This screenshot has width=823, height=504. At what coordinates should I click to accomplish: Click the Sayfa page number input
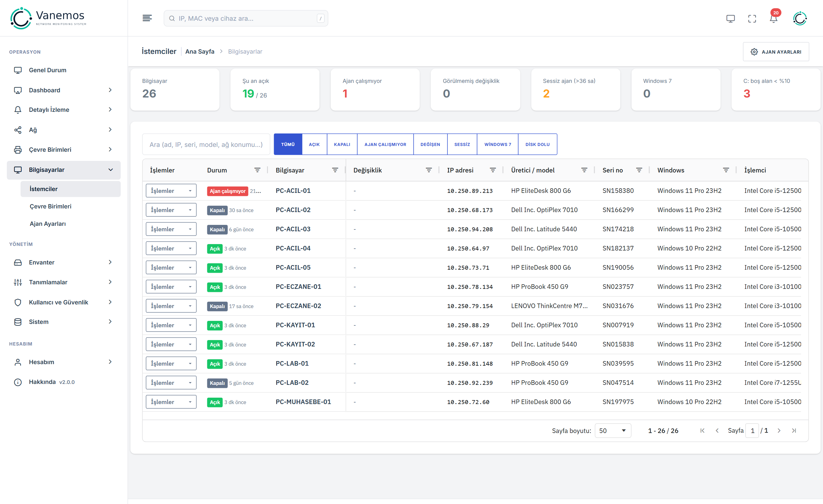(752, 431)
